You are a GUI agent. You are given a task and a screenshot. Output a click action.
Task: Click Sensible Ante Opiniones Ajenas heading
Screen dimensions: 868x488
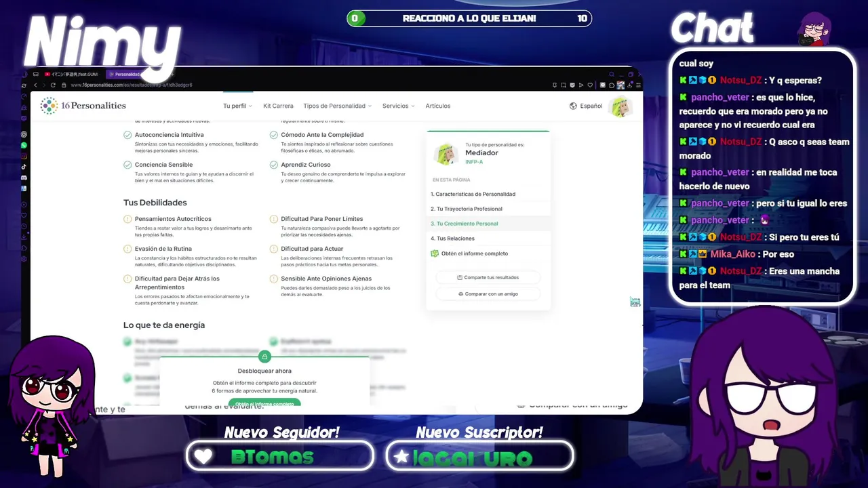click(326, 279)
